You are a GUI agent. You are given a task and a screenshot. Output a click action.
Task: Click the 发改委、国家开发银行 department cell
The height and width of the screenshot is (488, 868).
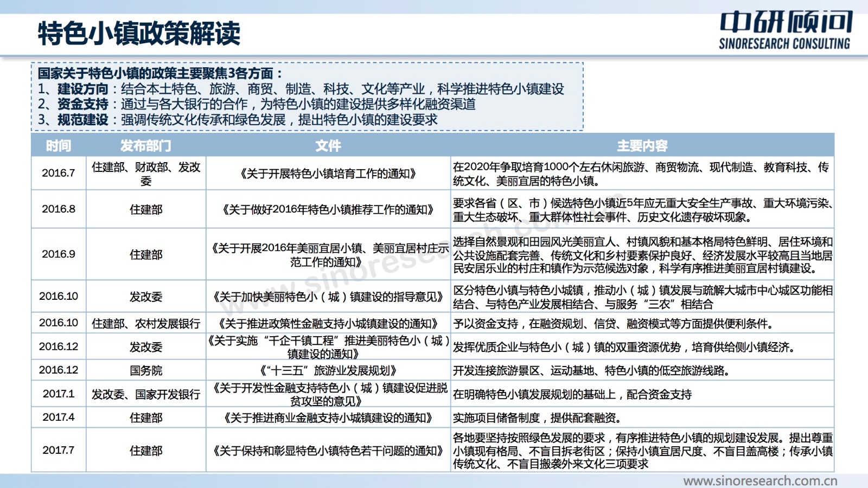pyautogui.click(x=146, y=394)
